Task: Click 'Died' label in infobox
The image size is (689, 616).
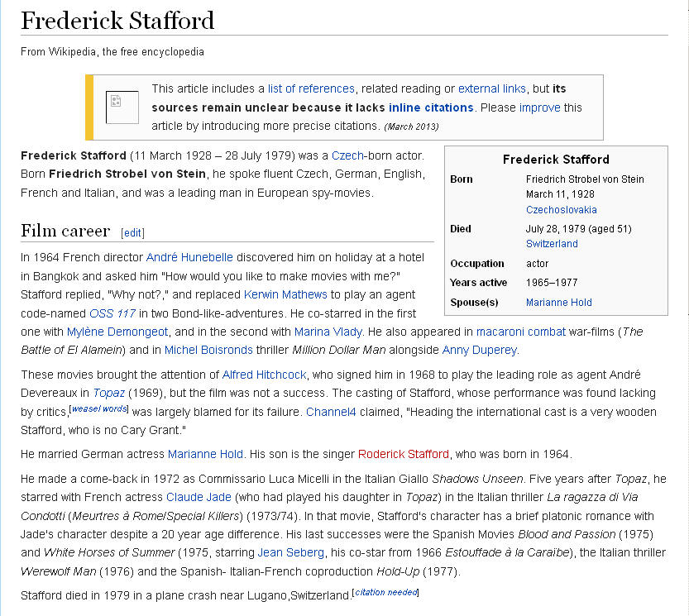Action: coord(461,229)
